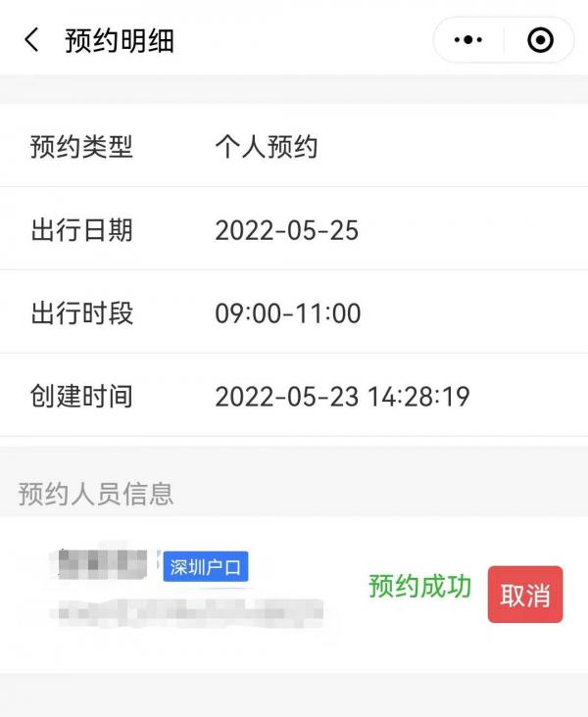Select the date 2022-05-25

(287, 230)
